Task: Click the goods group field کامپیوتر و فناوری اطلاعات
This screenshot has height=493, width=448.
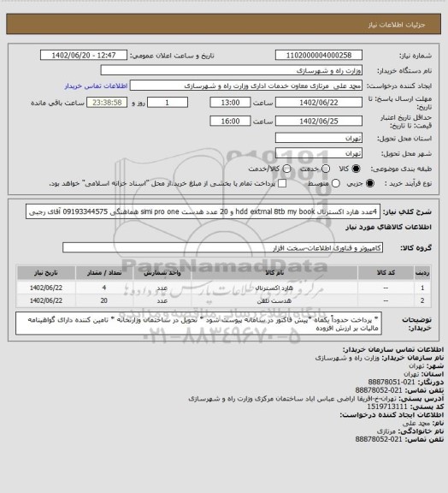Action: [222, 247]
